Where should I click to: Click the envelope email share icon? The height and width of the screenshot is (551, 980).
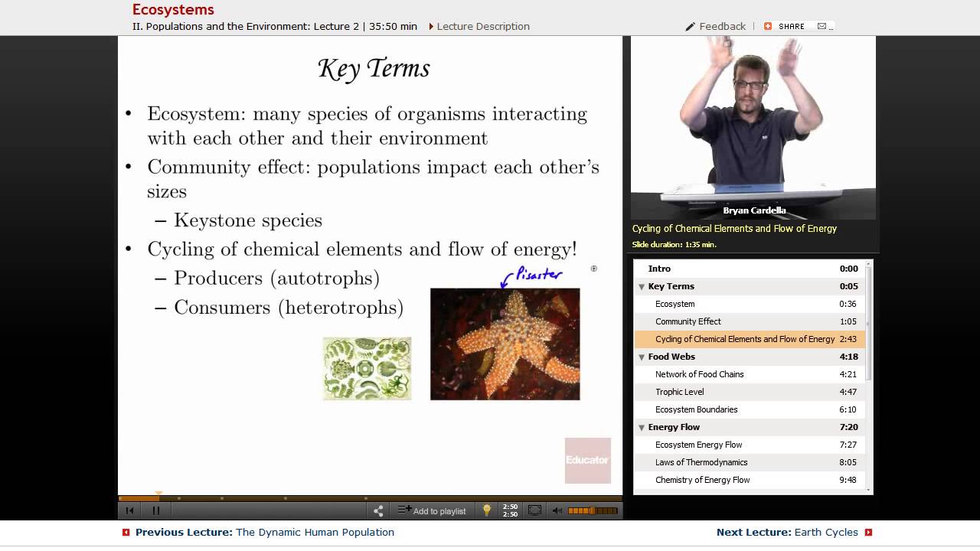[x=822, y=26]
